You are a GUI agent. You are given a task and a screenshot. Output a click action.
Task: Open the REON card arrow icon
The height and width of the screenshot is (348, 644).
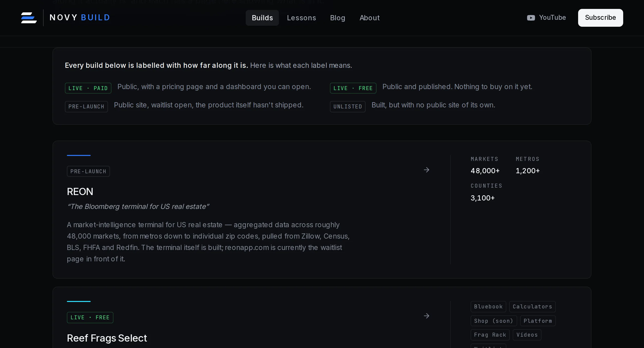[427, 170]
